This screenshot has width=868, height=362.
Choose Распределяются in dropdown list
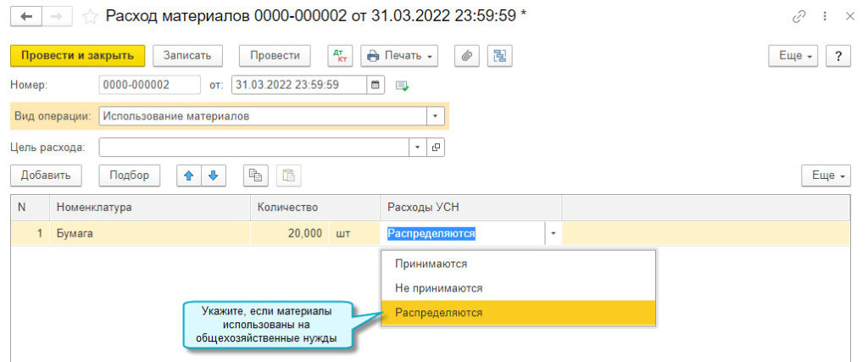(519, 313)
